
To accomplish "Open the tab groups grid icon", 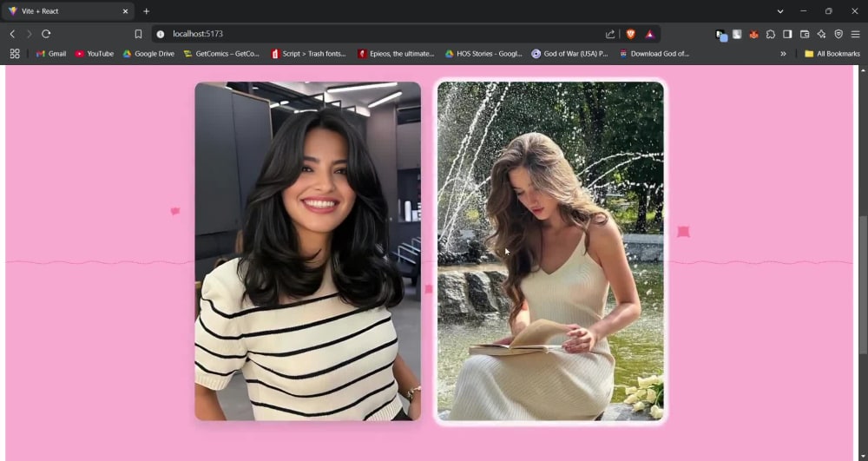I will (x=15, y=54).
